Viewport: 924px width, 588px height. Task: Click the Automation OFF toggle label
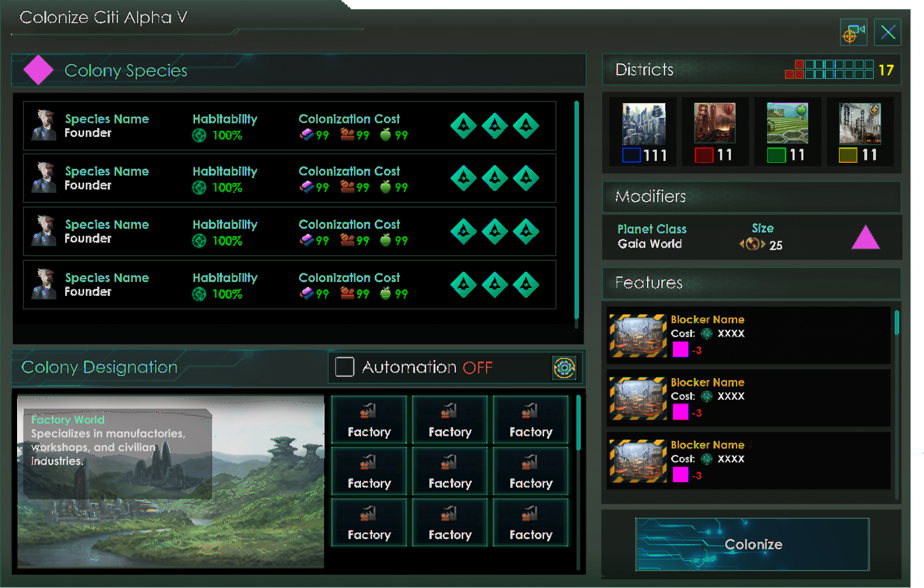pos(427,367)
